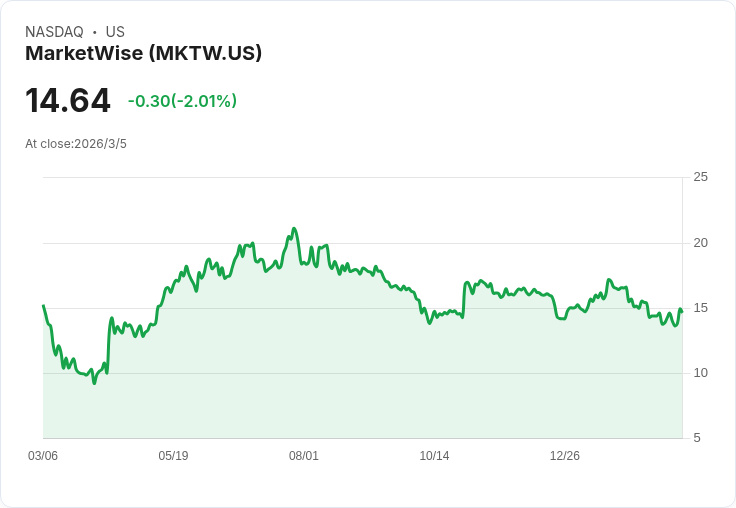Select the 08/01 date on x-axis
This screenshot has height=508, width=736.
click(304, 456)
